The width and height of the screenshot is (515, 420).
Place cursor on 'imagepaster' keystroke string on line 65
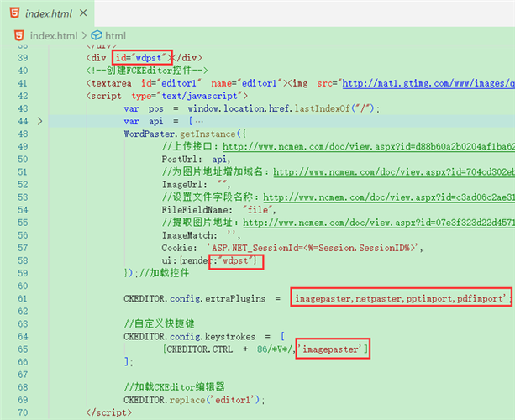pyautogui.click(x=334, y=349)
